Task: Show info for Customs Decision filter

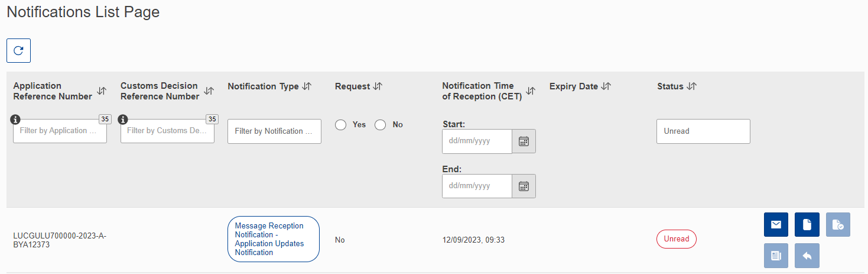Action: [x=123, y=120]
